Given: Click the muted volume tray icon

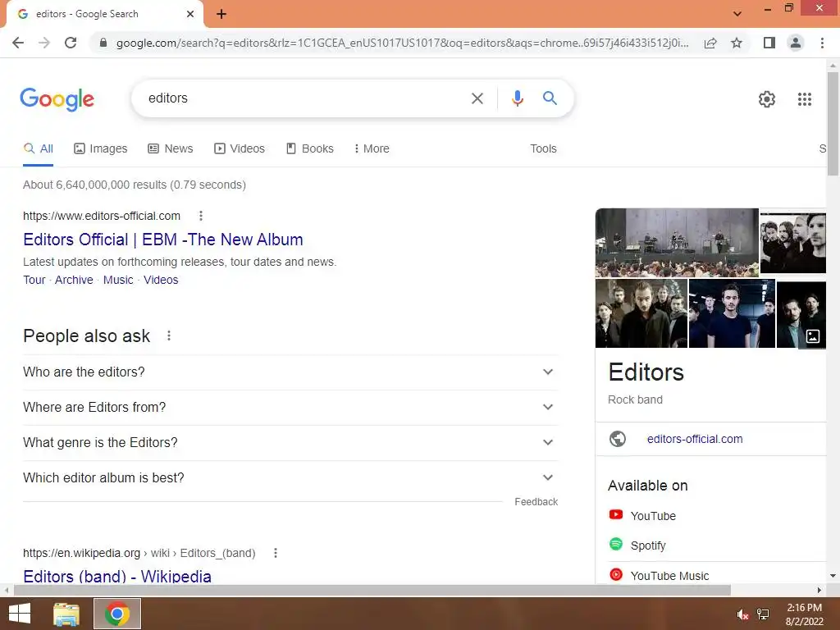Looking at the screenshot, I should (742, 614).
